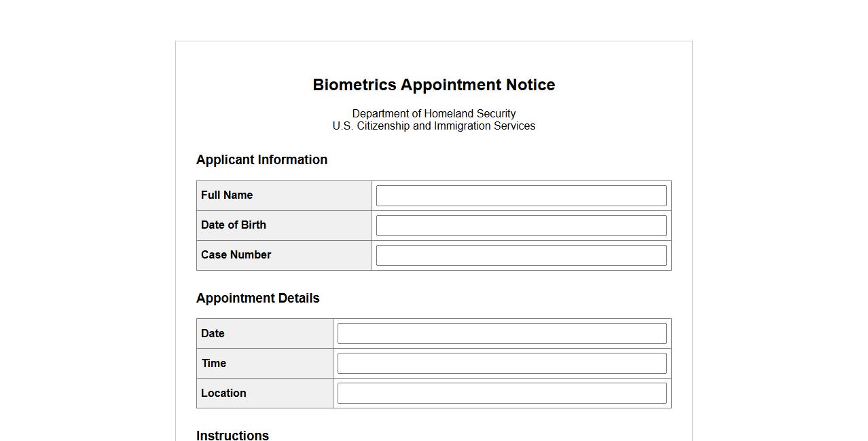
Task: Click the appointment Date input box
Action: (x=502, y=334)
